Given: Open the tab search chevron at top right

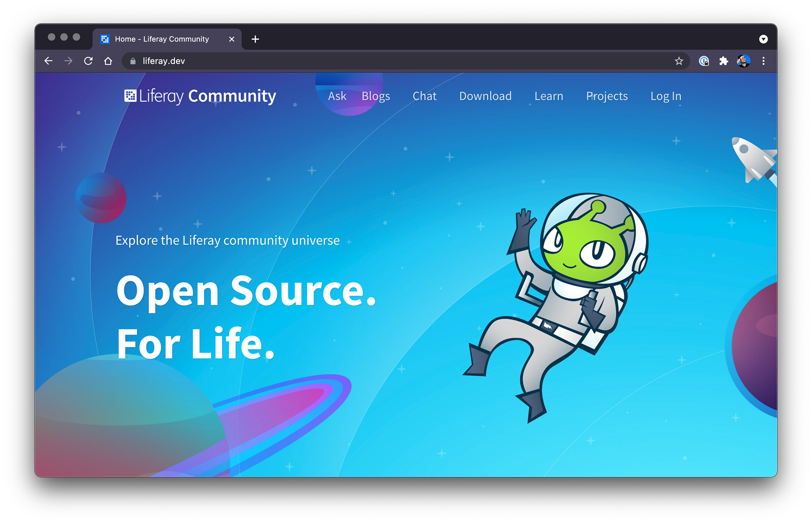Looking at the screenshot, I should point(763,38).
